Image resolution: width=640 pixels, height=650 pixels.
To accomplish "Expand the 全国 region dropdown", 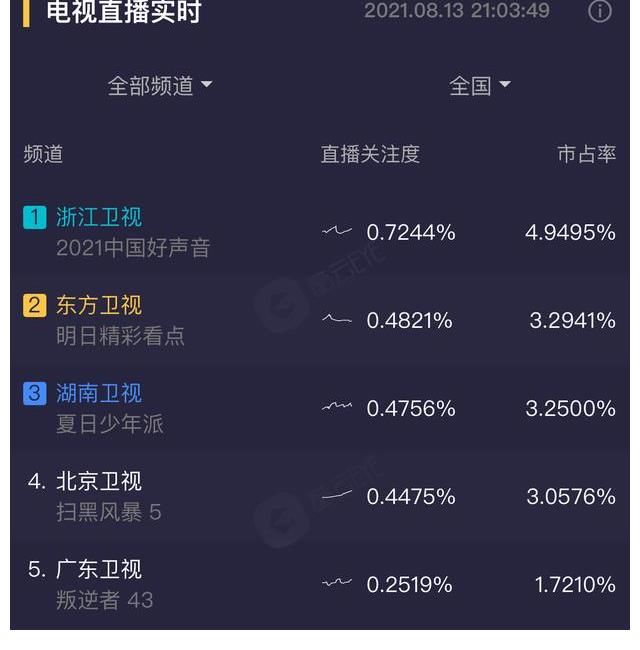I will pos(480,86).
